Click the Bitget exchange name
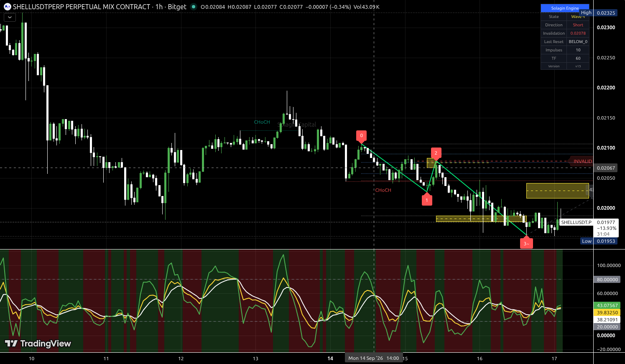 [177, 7]
